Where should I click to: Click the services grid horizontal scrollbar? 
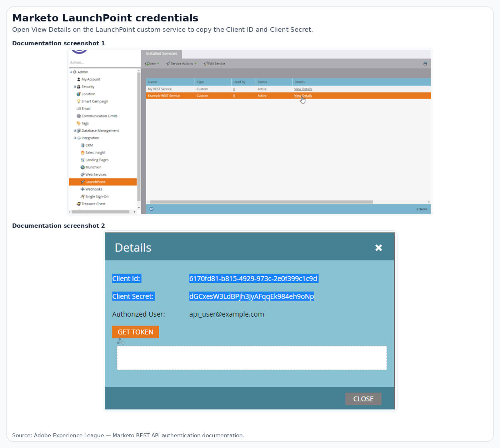click(261, 202)
